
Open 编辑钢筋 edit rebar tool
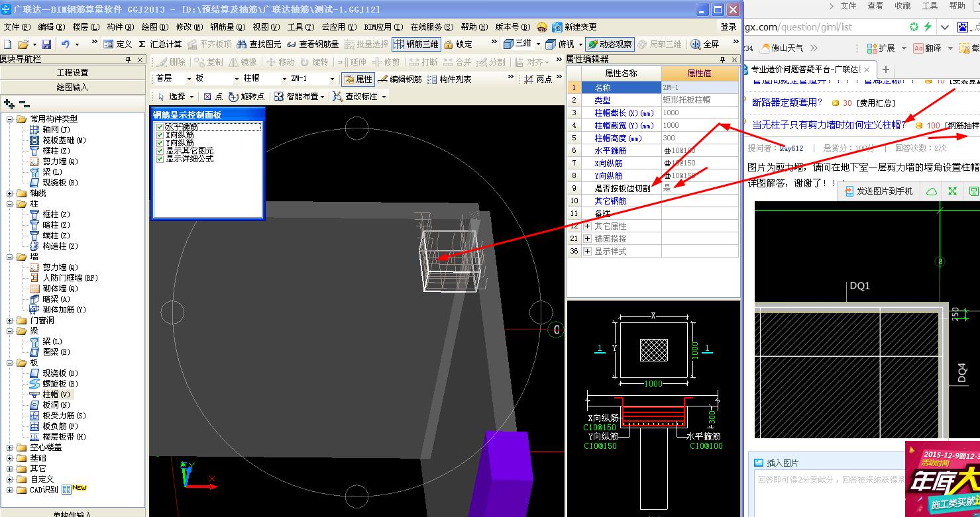[x=400, y=79]
